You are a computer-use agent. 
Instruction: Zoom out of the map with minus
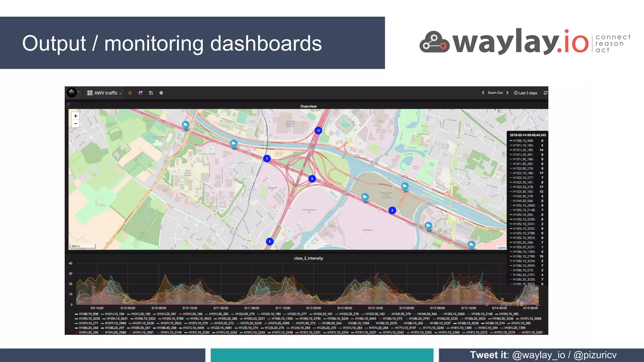click(x=75, y=123)
